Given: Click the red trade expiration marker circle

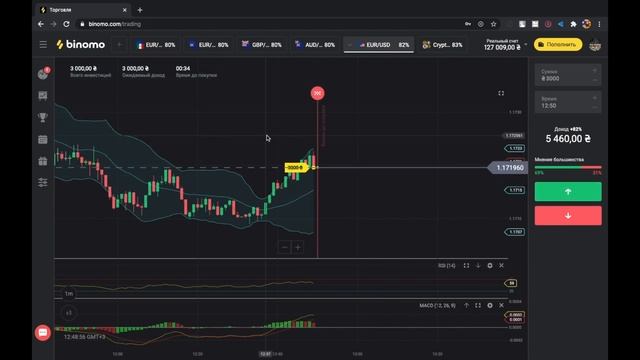Looking at the screenshot, I should pyautogui.click(x=318, y=93).
